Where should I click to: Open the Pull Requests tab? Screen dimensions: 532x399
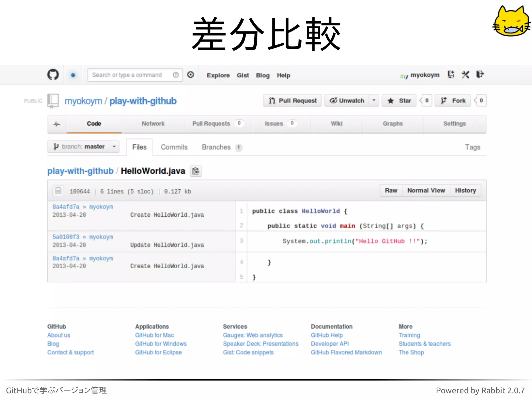click(218, 124)
